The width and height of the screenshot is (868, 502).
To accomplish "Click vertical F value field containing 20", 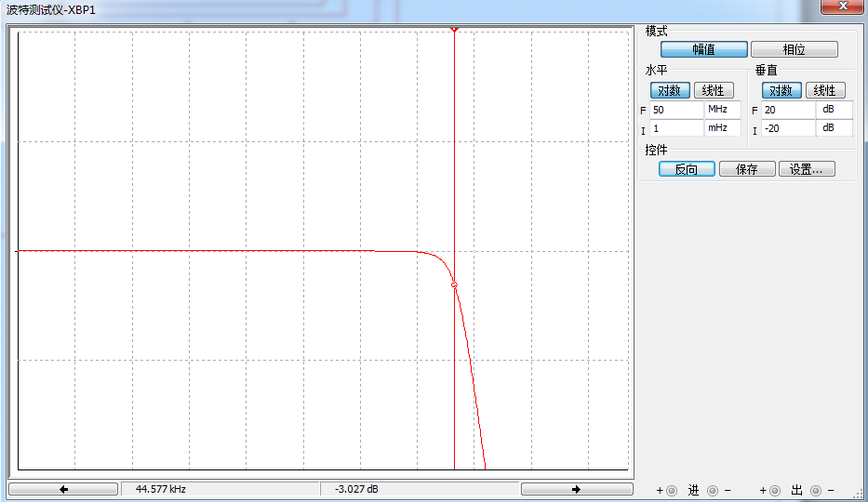I will pyautogui.click(x=788, y=110).
